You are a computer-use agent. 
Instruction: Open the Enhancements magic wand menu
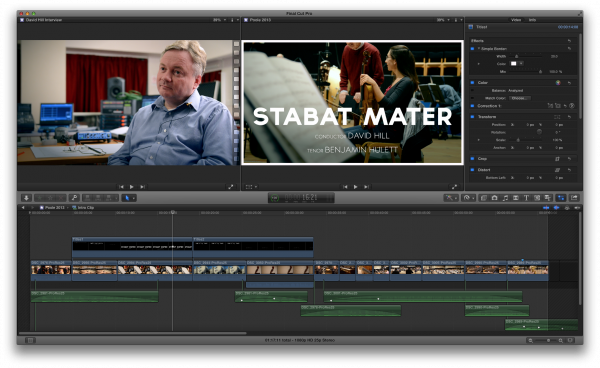451,198
